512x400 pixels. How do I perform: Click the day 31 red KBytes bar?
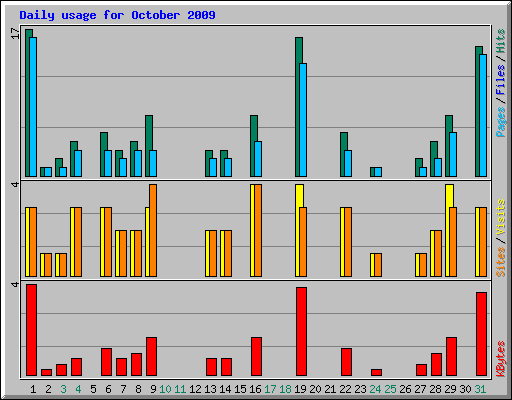coord(481,334)
